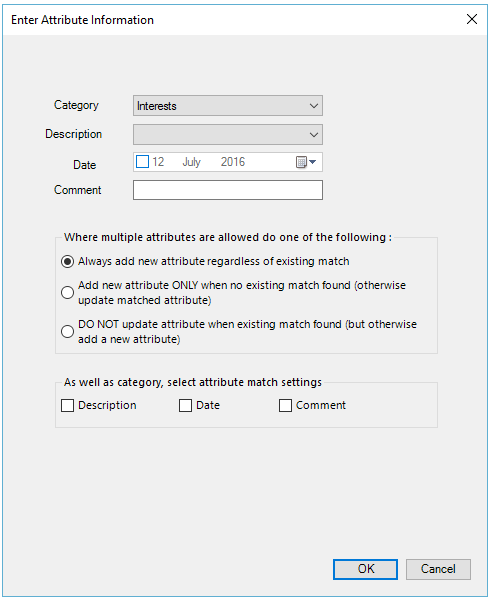Select Always add new attribute radio option
This screenshot has height=603, width=492.
[x=67, y=262]
